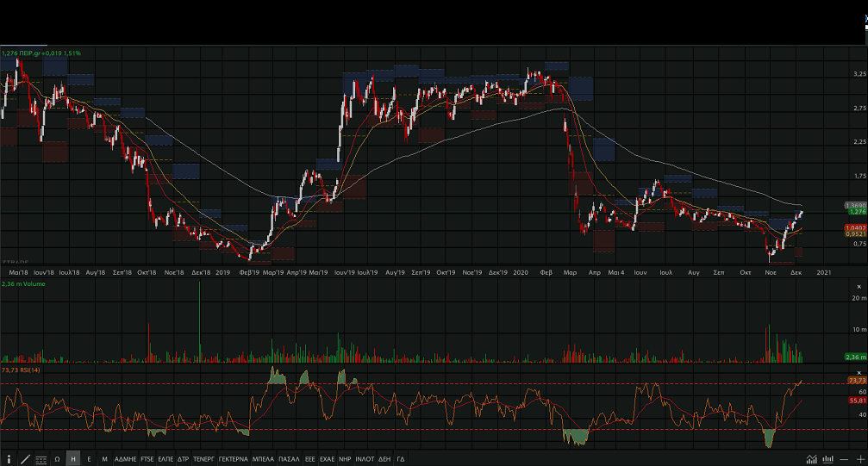Zoom out using the minus icon
Viewport: 868px width, 466px height.
(845, 459)
